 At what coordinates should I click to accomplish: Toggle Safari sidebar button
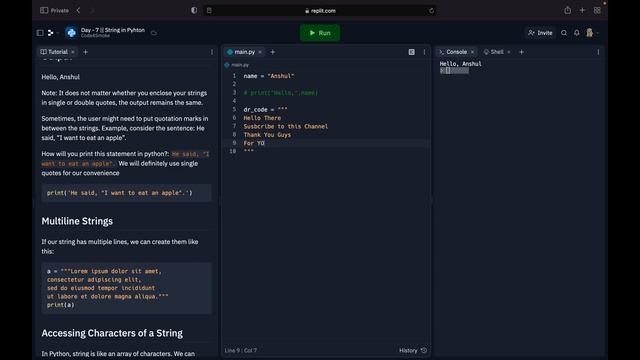pyautogui.click(x=44, y=10)
